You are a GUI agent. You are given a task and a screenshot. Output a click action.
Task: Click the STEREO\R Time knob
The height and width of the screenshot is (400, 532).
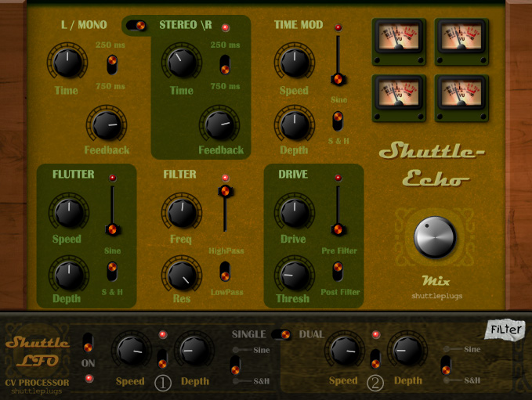click(182, 63)
